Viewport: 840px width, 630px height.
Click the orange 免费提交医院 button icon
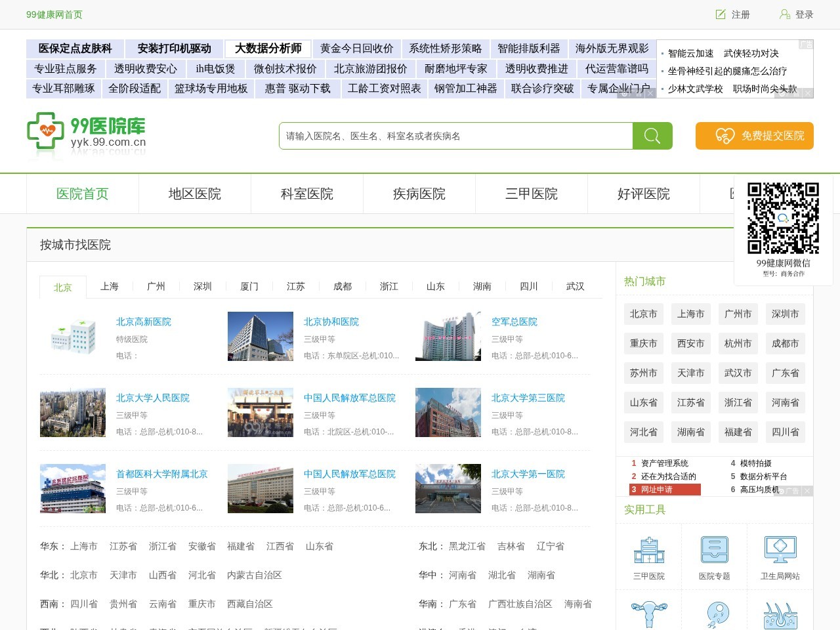(724, 136)
